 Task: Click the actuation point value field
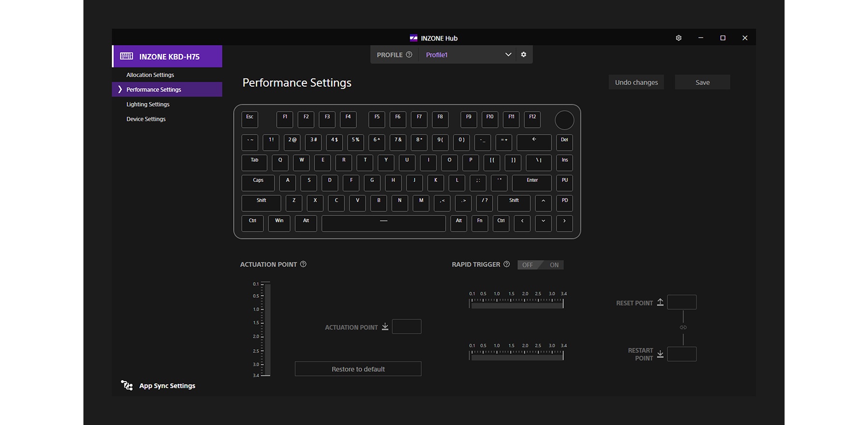(x=407, y=327)
